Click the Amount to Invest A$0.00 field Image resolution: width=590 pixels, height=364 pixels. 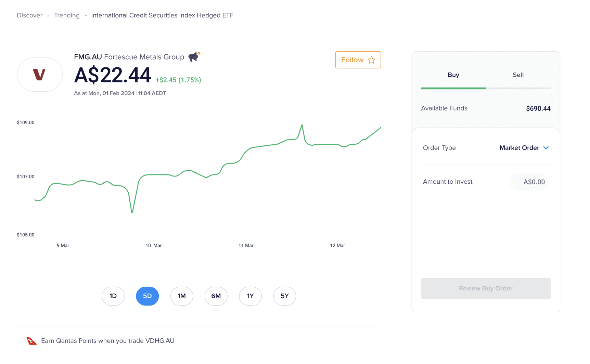coord(529,182)
